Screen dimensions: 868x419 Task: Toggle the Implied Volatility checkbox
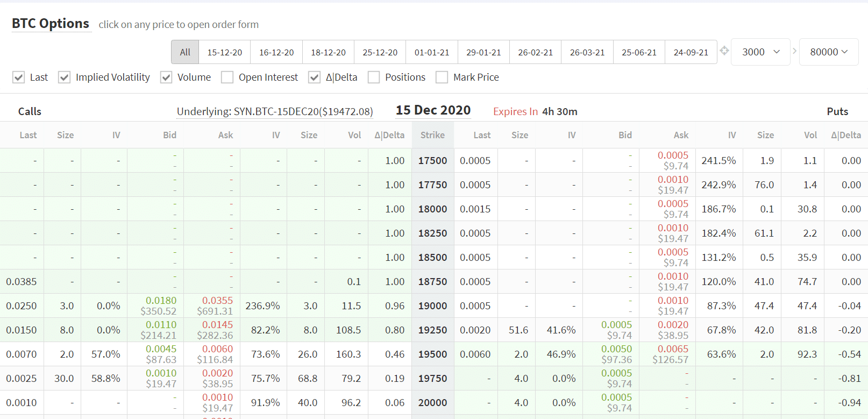tap(65, 77)
